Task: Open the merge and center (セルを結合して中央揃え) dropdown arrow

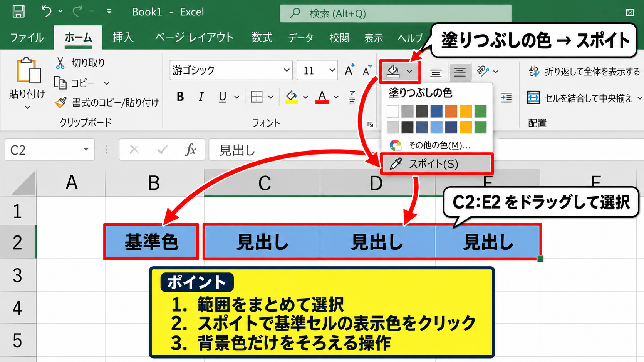Action: click(640, 98)
